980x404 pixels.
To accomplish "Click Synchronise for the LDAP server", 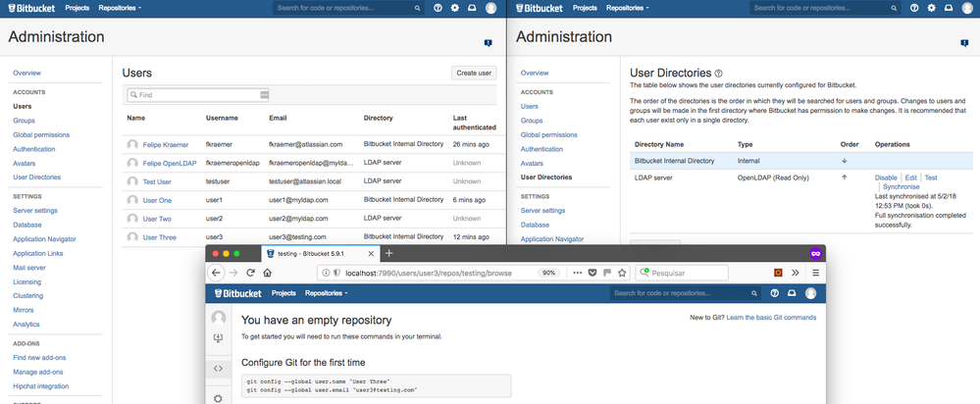I will pyautogui.click(x=902, y=186).
